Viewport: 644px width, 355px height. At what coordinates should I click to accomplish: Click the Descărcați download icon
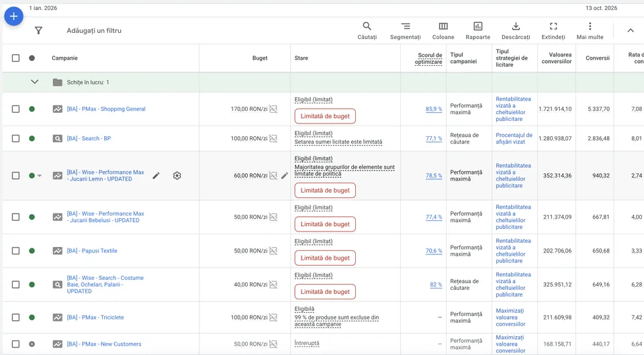click(x=516, y=26)
